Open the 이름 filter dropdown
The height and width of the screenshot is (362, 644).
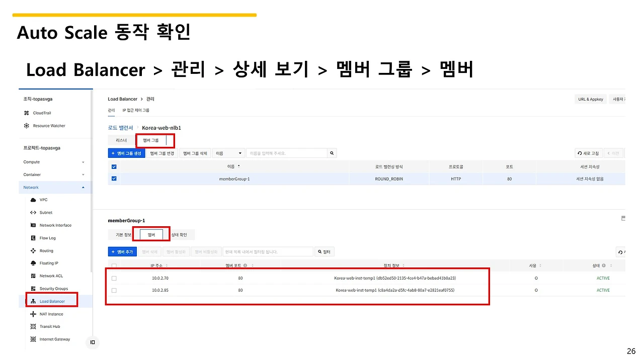[228, 153]
